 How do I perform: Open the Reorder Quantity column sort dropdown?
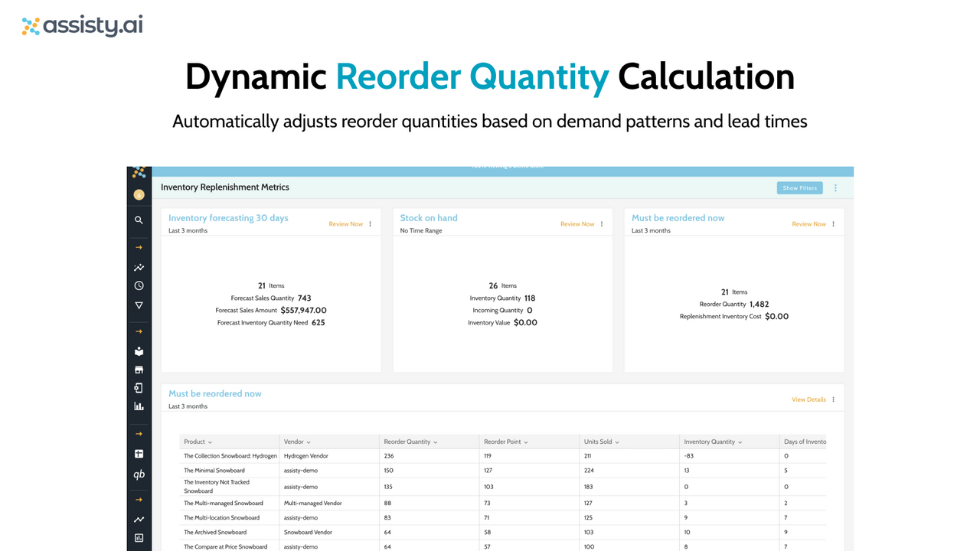pyautogui.click(x=435, y=442)
